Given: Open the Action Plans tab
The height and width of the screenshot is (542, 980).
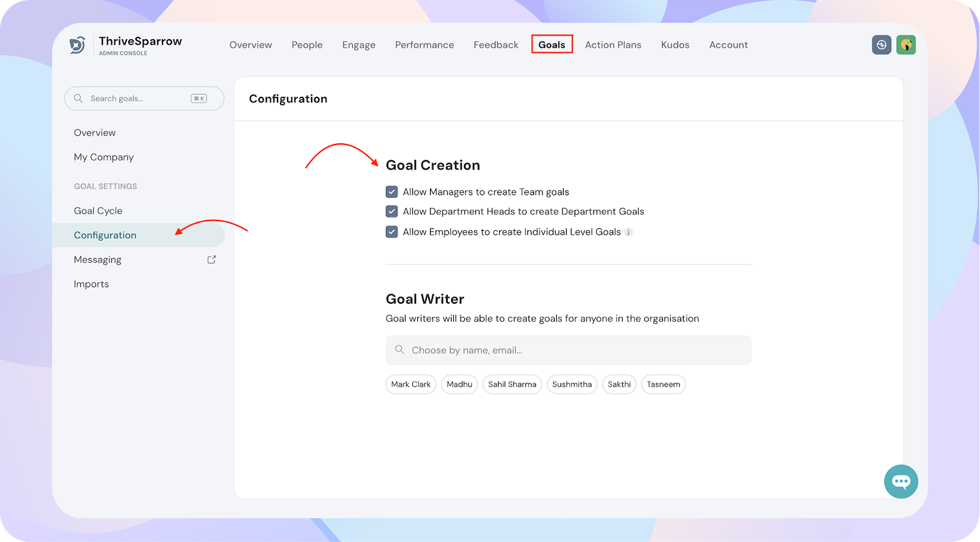Looking at the screenshot, I should (613, 45).
